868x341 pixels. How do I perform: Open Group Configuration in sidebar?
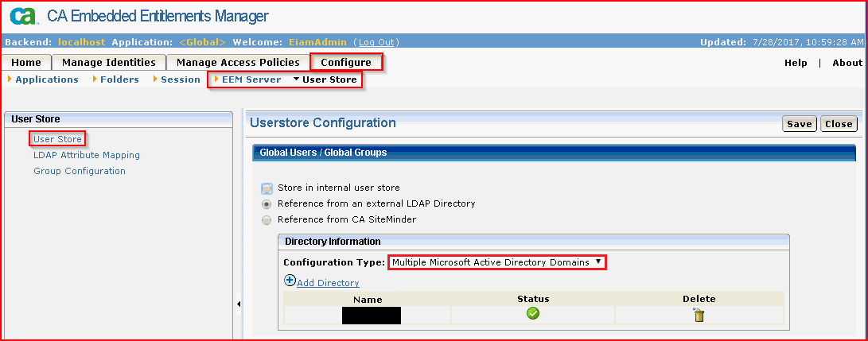80,171
